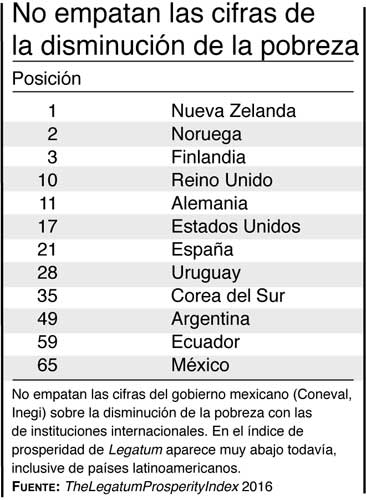Select 'Estados Unidos' in the ranking
Screen dimensions: 366x500
(x=236, y=226)
